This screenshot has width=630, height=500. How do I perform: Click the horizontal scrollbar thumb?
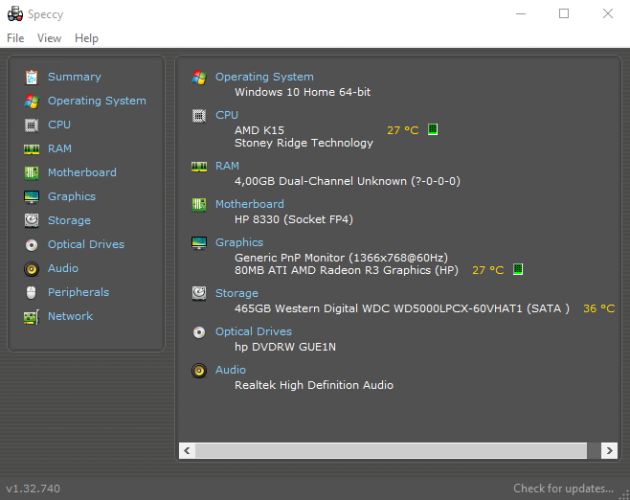[x=391, y=451]
